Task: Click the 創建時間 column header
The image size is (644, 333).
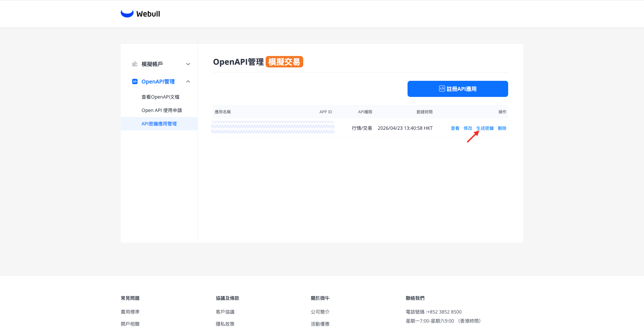Action: tap(425, 112)
